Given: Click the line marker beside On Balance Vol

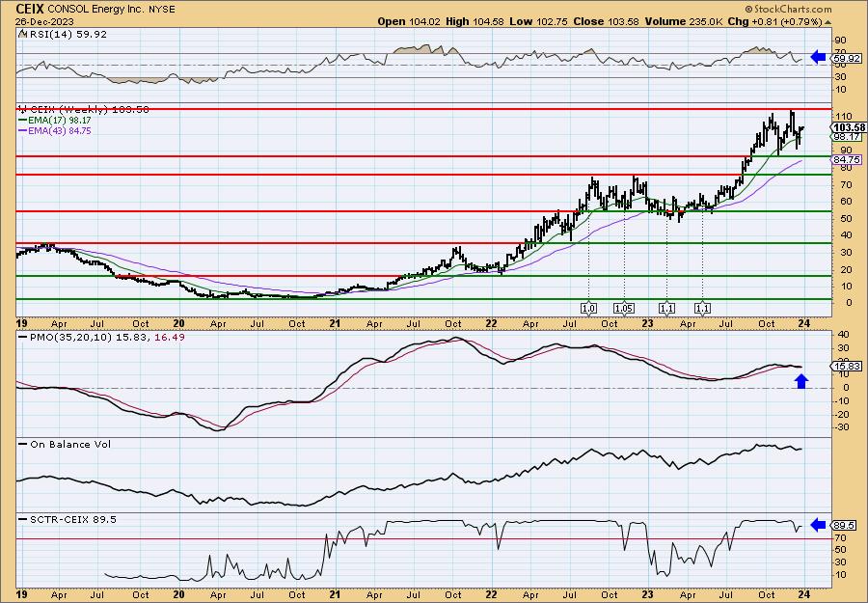Looking at the screenshot, I should tap(23, 444).
